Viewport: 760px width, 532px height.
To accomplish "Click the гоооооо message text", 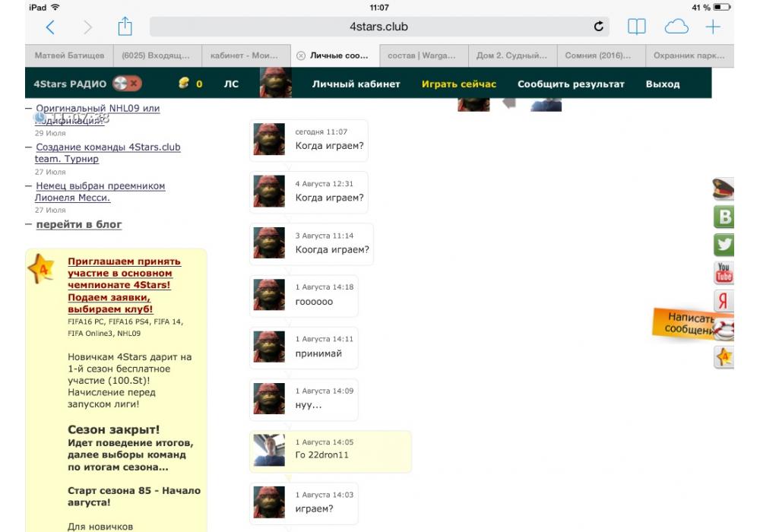I will click(x=314, y=302).
